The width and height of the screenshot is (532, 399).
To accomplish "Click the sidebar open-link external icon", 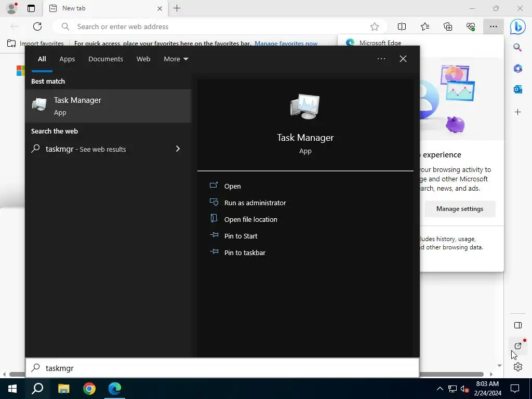I will (x=518, y=345).
